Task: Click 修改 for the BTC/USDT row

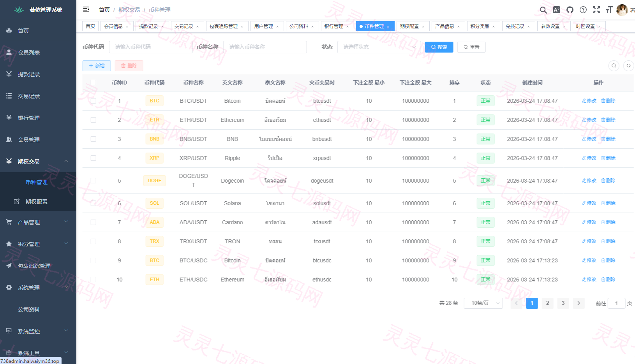Action: point(589,101)
